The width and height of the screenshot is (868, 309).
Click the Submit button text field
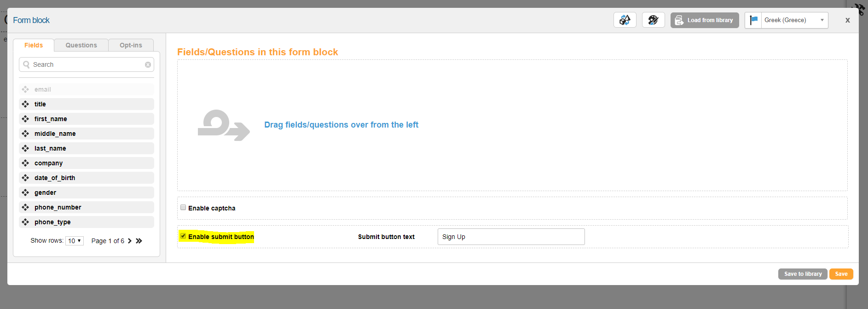pos(511,237)
